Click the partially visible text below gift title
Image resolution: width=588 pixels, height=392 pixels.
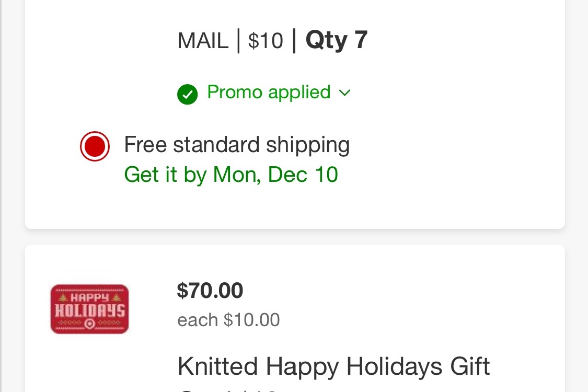pyautogui.click(x=228, y=390)
